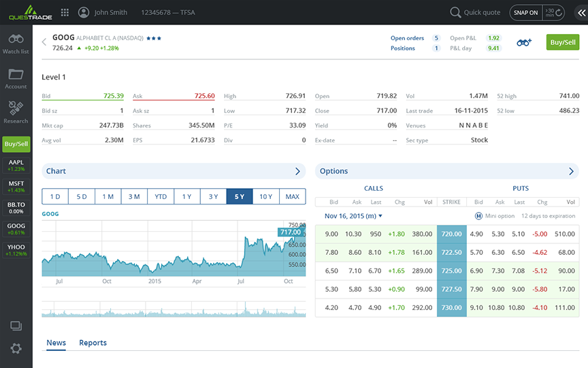Expand the Options panel arrow

pyautogui.click(x=571, y=171)
